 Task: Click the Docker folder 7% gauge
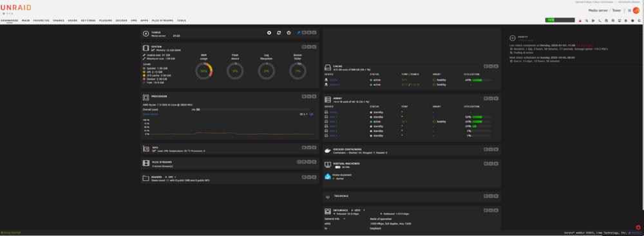pyautogui.click(x=298, y=71)
